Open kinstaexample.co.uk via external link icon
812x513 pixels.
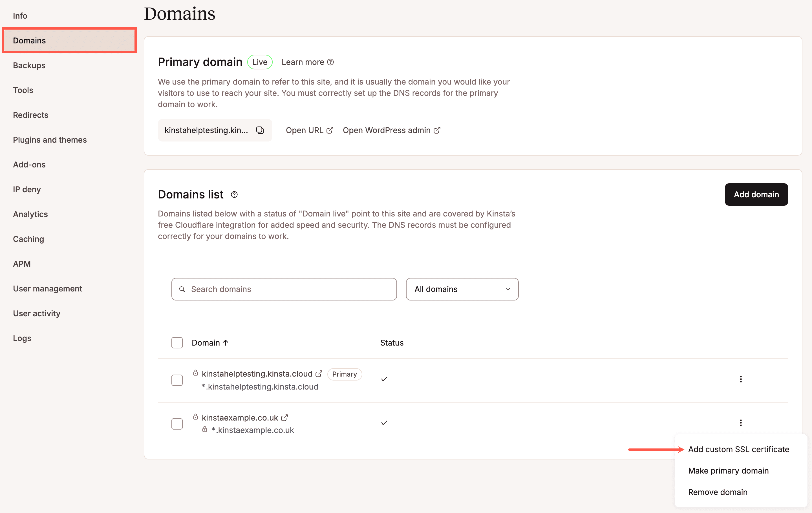[284, 417]
